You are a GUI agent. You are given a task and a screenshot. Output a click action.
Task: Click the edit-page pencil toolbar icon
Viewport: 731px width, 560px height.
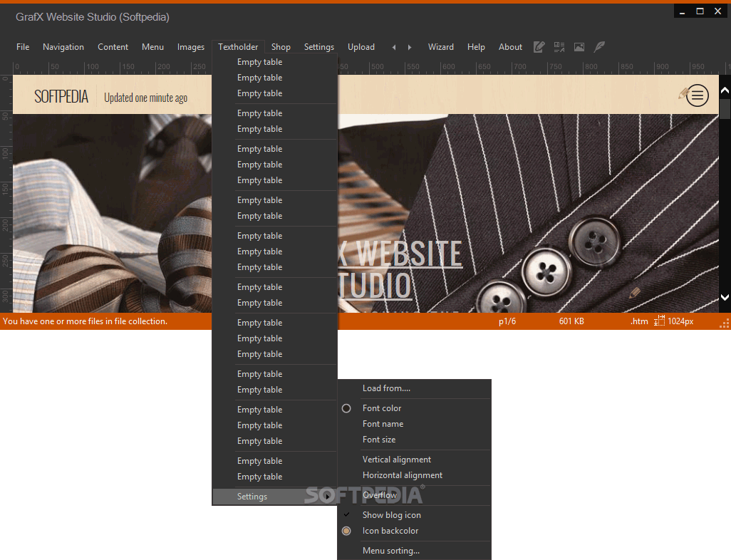(x=539, y=46)
